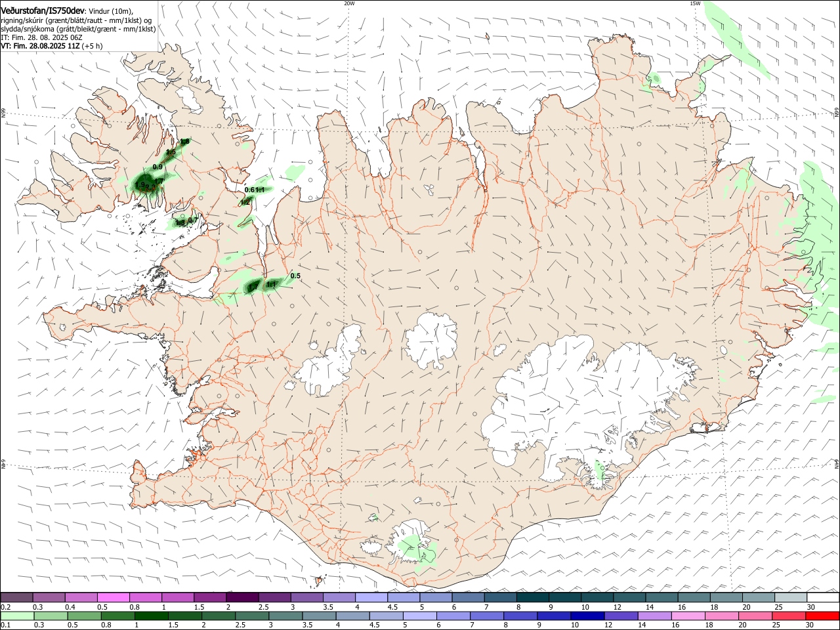Screen dimensions: 840x630
Task: Click the snow scale swatch above label 0.4
Action: point(81,597)
